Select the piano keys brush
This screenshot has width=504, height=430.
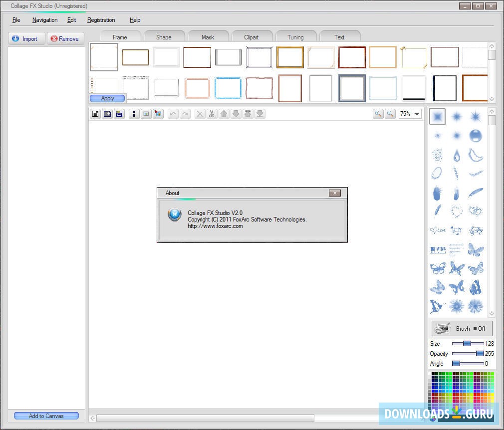click(438, 250)
